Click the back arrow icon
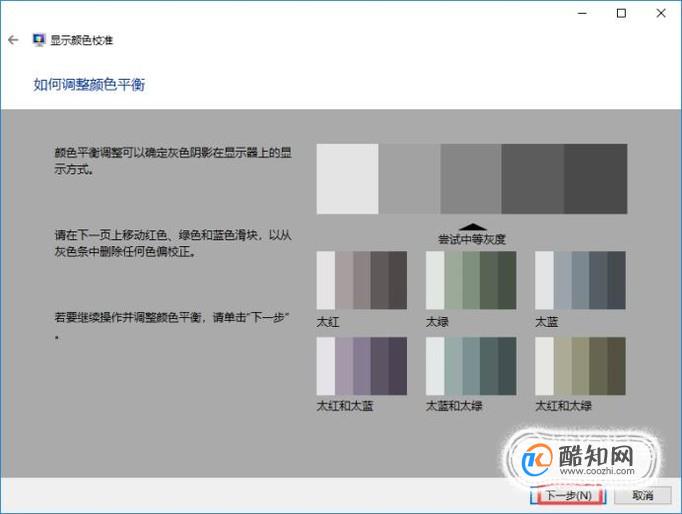 [13, 40]
